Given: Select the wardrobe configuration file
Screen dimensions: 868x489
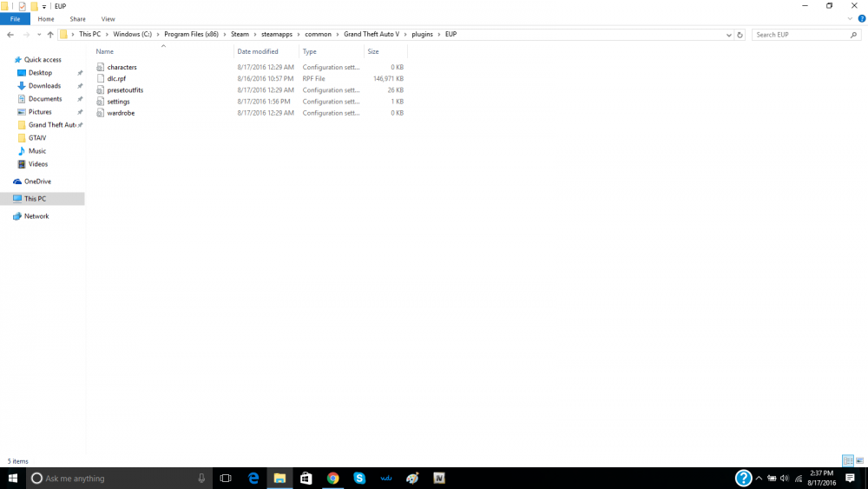Looking at the screenshot, I should [x=121, y=113].
